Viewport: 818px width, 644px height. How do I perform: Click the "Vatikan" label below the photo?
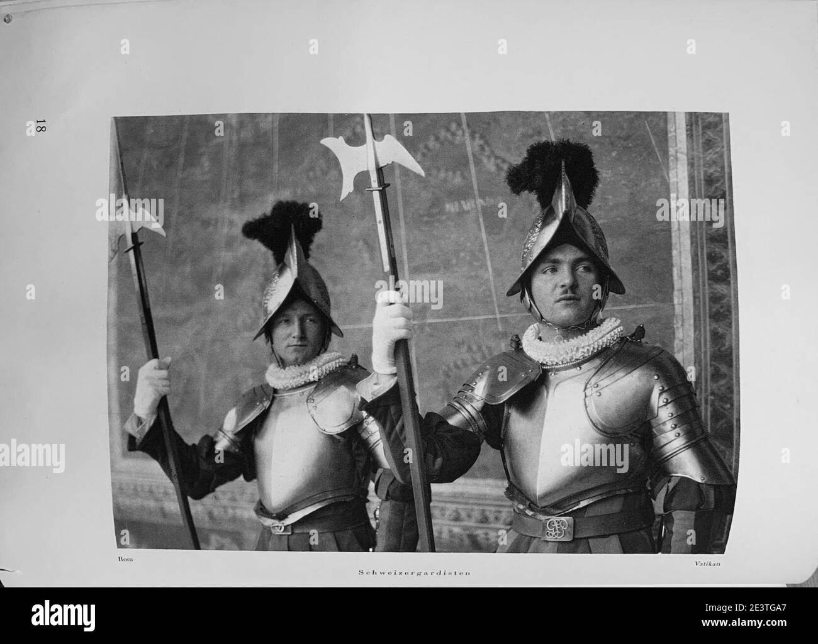click(707, 564)
